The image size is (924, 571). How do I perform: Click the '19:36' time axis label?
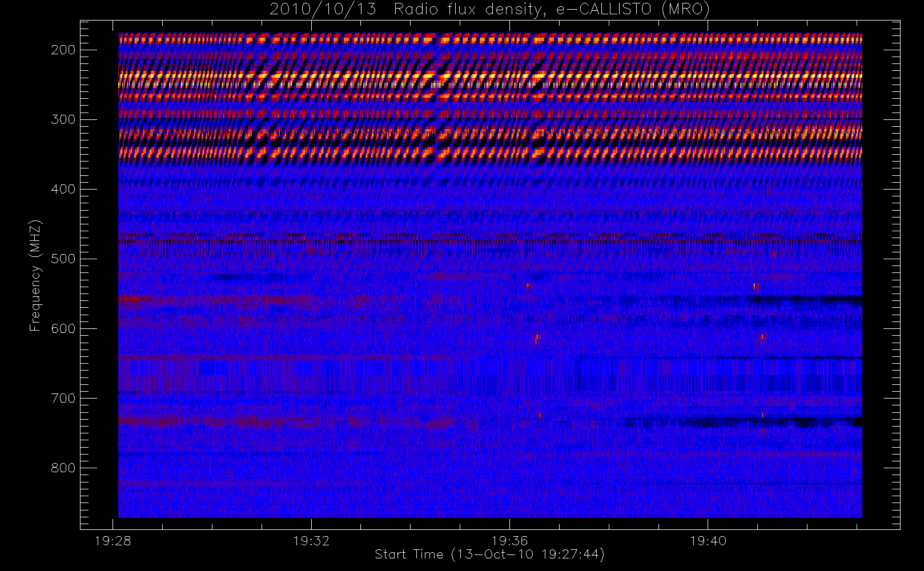(x=510, y=540)
